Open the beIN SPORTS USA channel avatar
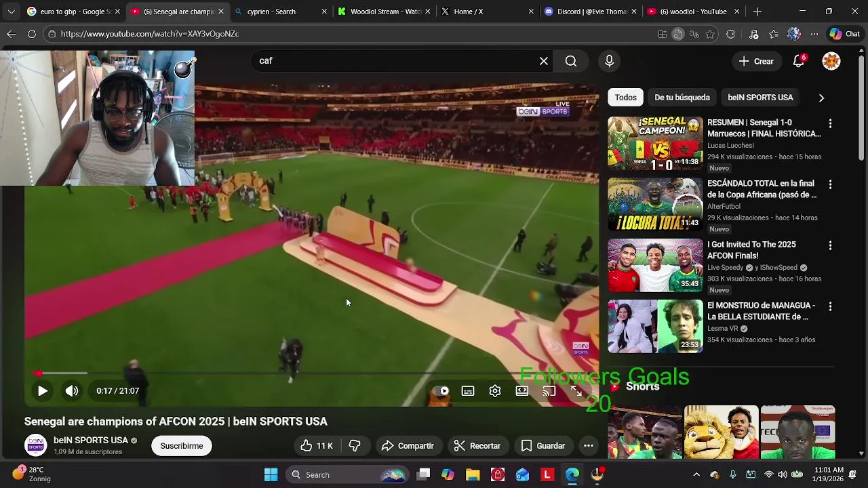This screenshot has height=488, width=868. [x=35, y=445]
